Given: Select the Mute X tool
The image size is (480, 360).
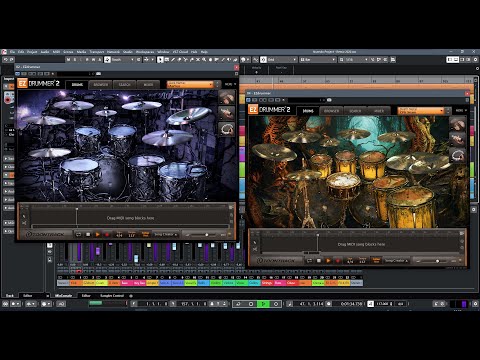Looking at the screenshot, I should click(198, 60).
